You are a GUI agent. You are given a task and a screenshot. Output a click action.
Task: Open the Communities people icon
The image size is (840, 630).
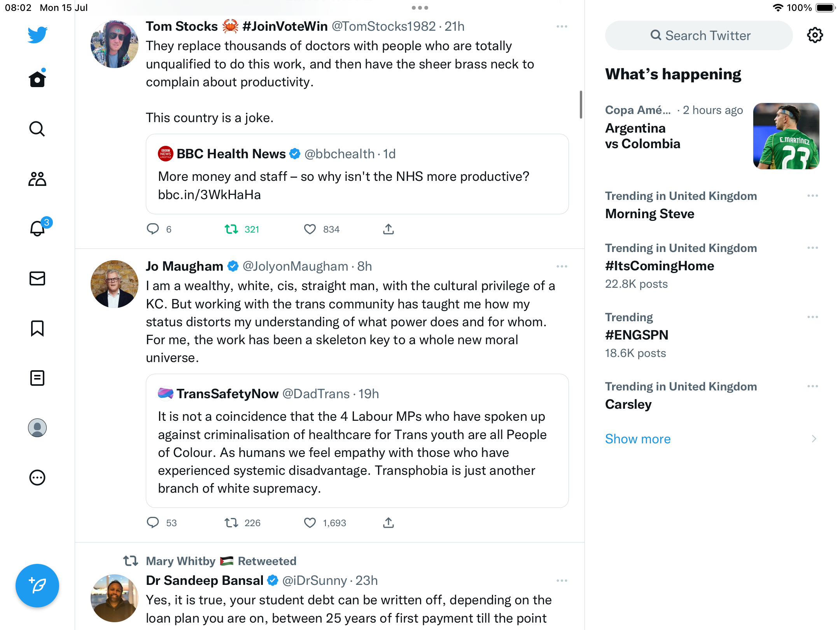tap(37, 179)
